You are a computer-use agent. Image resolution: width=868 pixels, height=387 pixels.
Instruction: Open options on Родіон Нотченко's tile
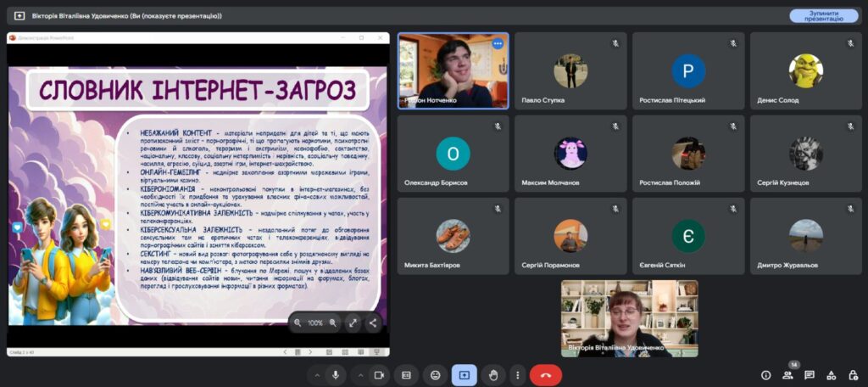click(498, 43)
